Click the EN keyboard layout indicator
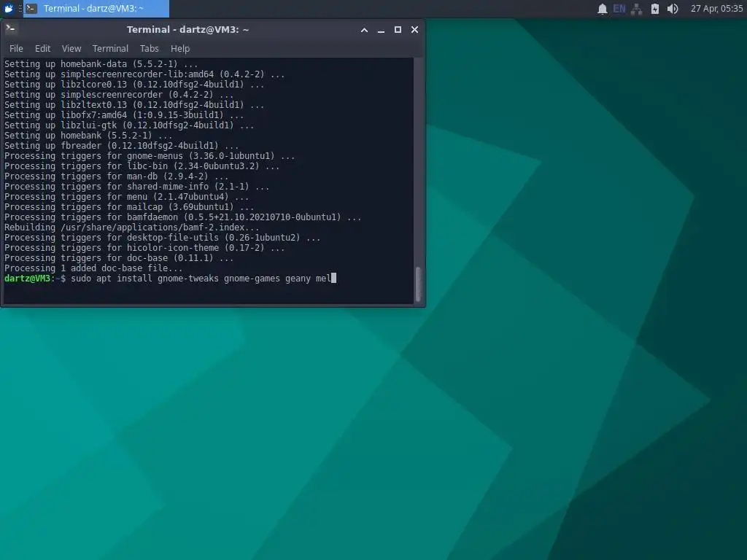Screen dimensions: 747x560 point(619,9)
